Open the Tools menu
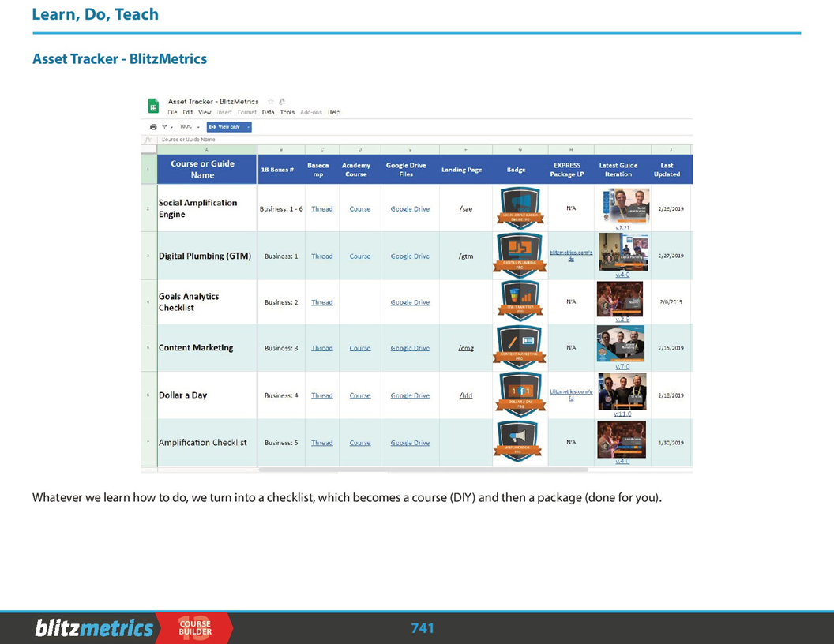 click(287, 112)
